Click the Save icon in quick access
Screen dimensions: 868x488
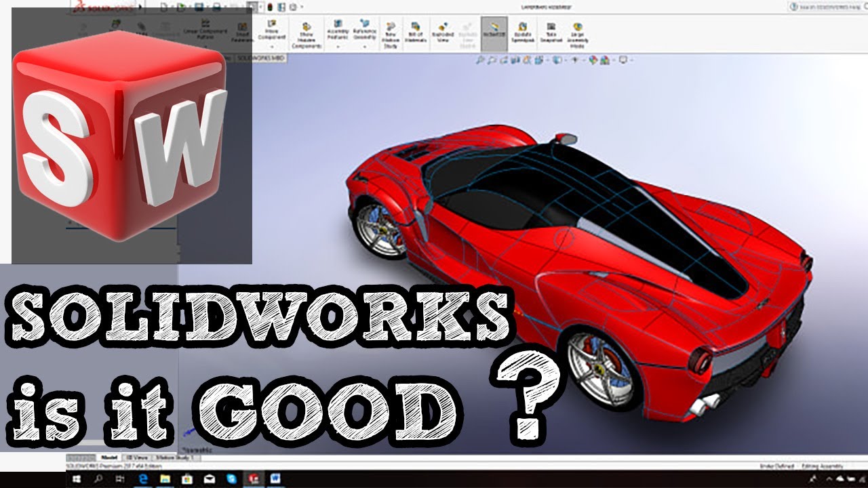point(199,7)
